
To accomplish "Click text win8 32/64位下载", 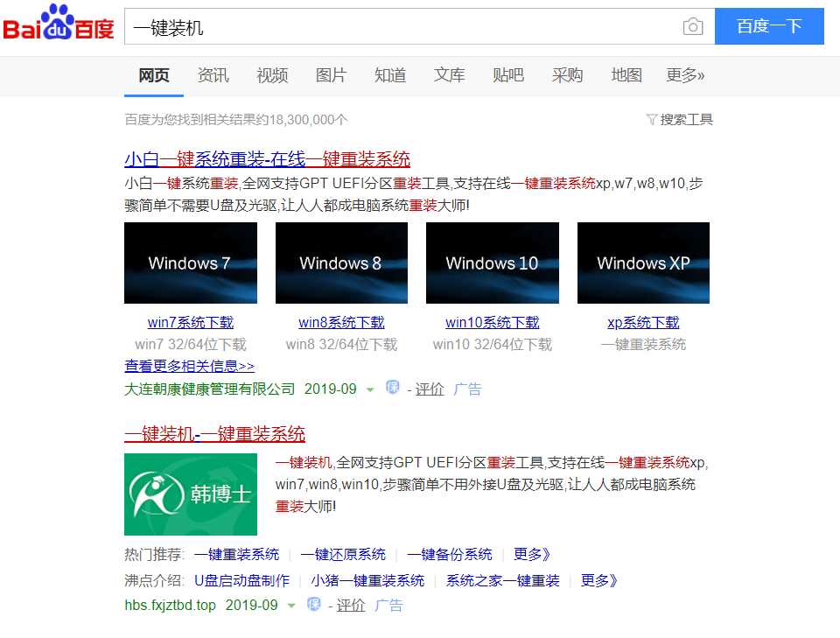I will 341,345.
